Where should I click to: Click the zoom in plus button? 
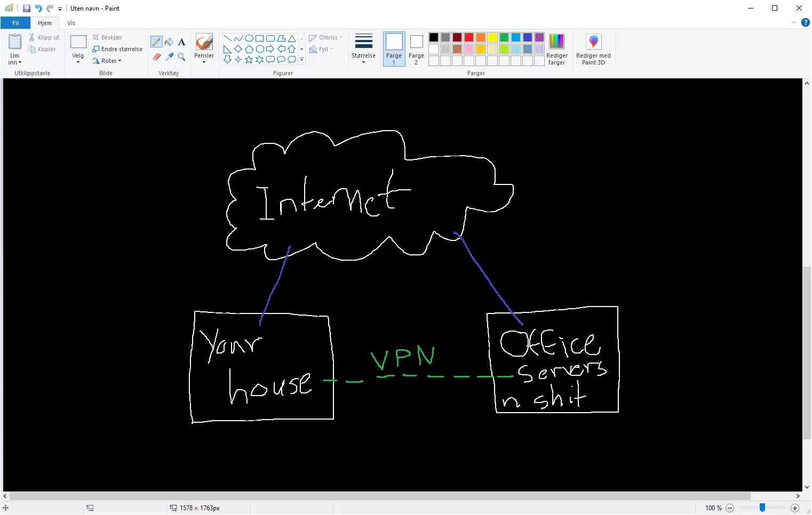pyautogui.click(x=795, y=508)
